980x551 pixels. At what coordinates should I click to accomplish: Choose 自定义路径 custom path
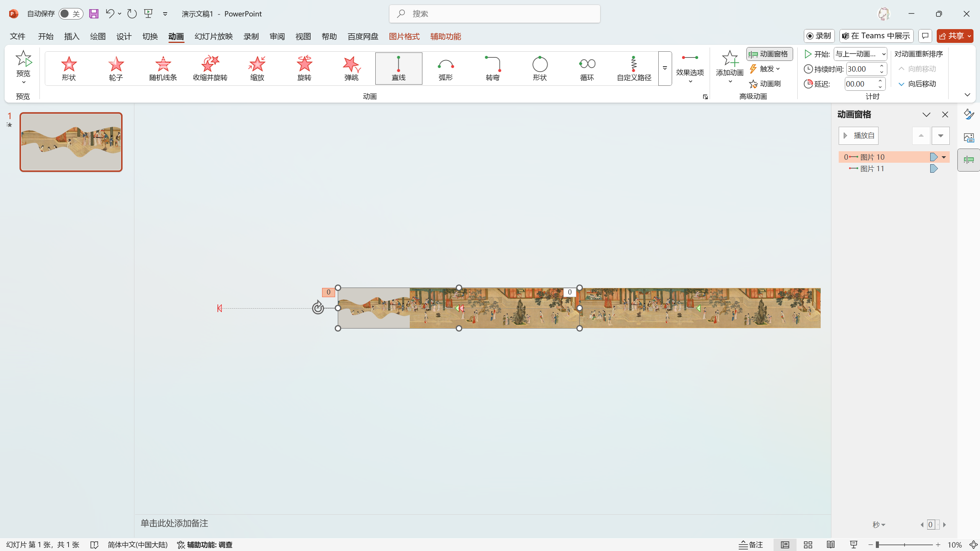point(634,69)
